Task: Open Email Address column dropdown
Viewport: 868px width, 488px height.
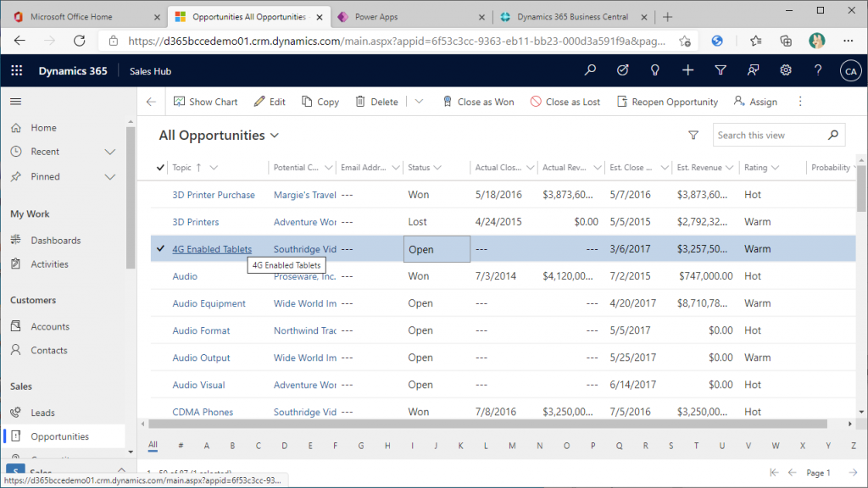Action: tap(395, 168)
